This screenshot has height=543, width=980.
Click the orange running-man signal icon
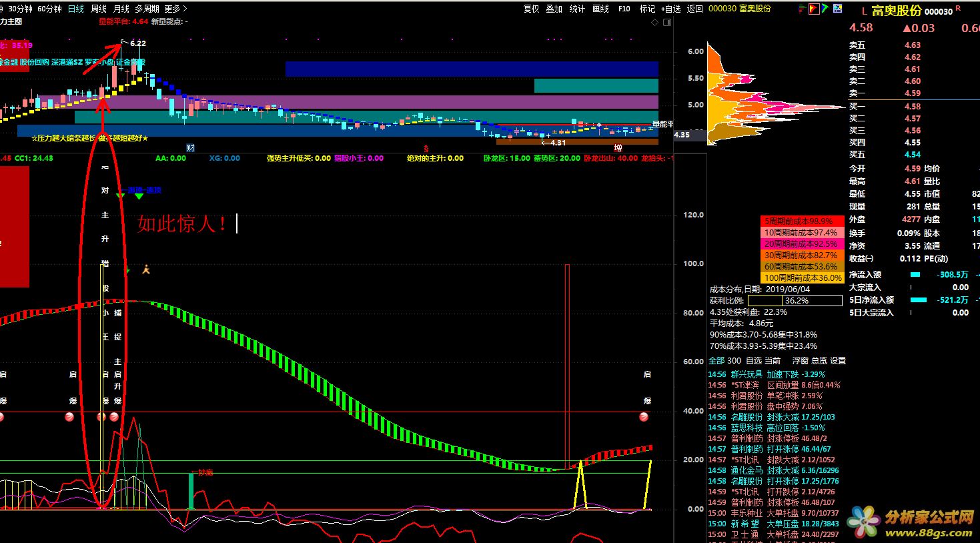(x=146, y=269)
